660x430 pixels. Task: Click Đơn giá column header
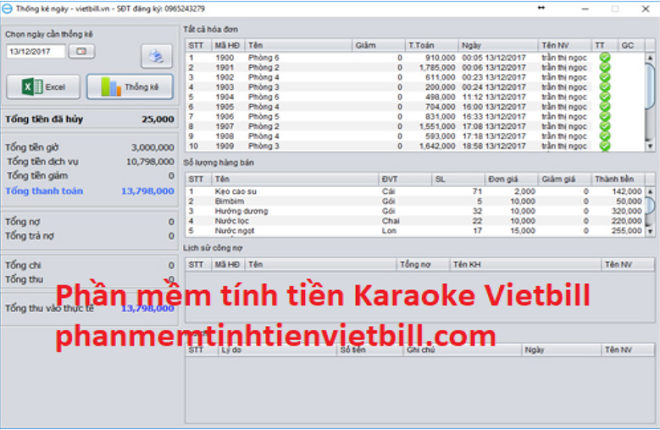(x=511, y=179)
